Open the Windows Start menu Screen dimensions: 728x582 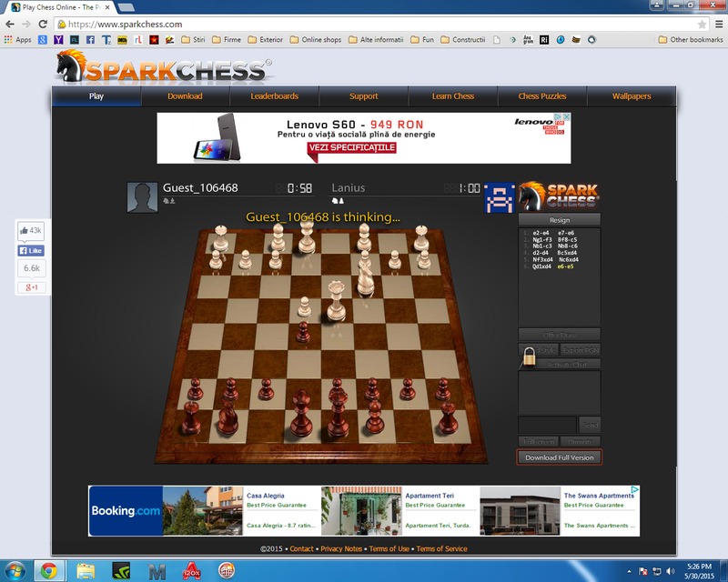click(x=14, y=571)
